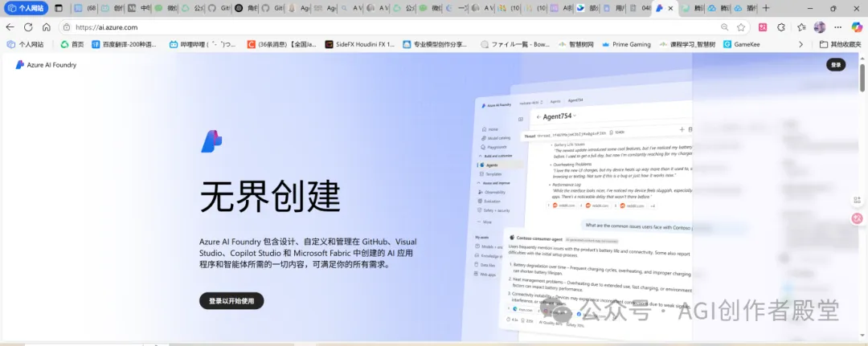The height and width of the screenshot is (346, 868).
Task: Switch to the 角色 tab with dark icon
Action: (244, 8)
